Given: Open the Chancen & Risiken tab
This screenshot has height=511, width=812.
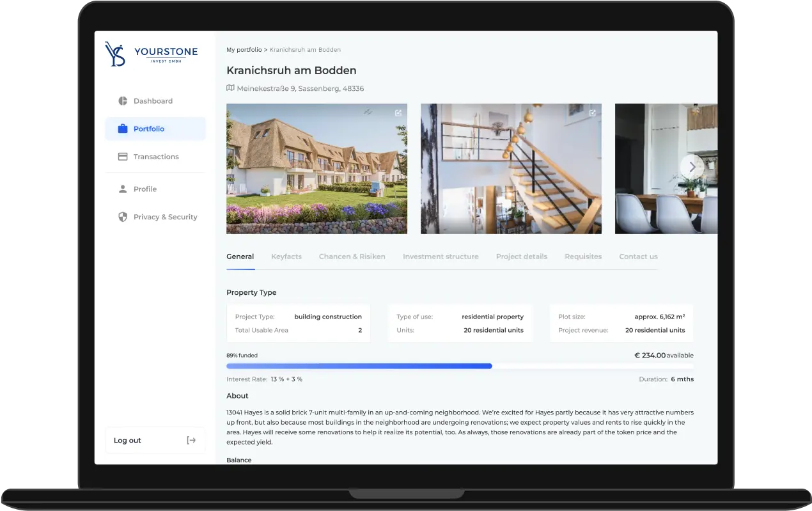Looking at the screenshot, I should 352,256.
